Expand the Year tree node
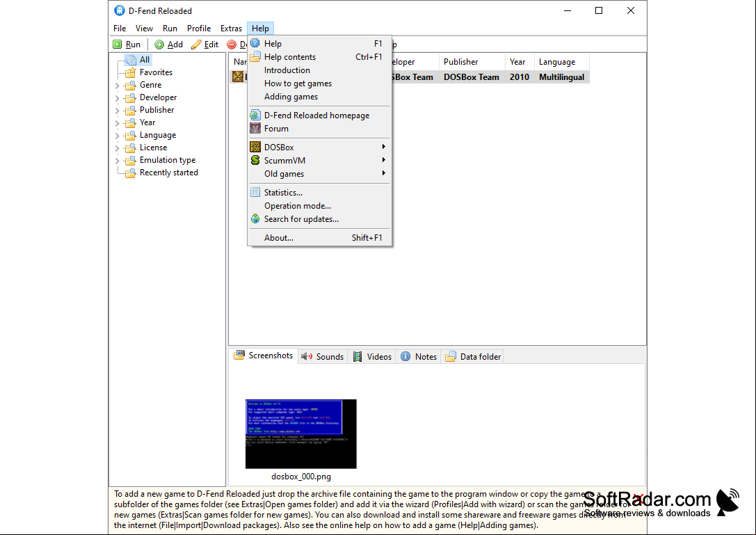The image size is (756, 535). click(117, 123)
